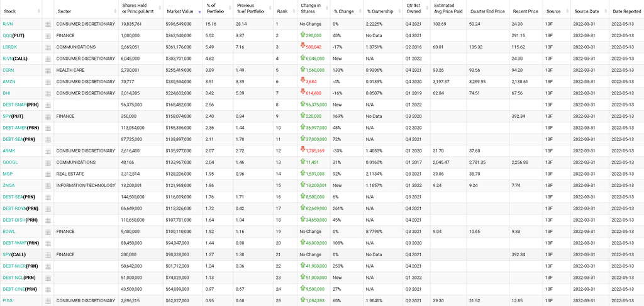Image resolution: width=644 pixels, height=306 pixels.
Task: Open the grid icon in the GOOGL row
Action: [x=48, y=163]
